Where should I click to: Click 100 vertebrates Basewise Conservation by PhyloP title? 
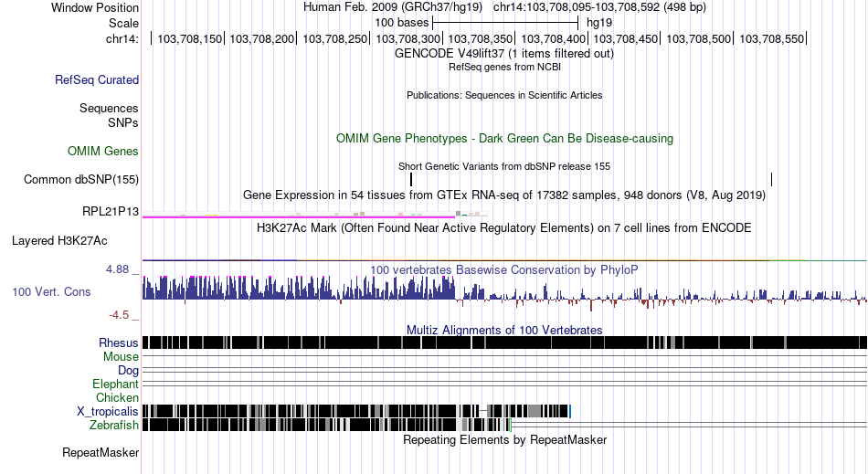tap(504, 270)
